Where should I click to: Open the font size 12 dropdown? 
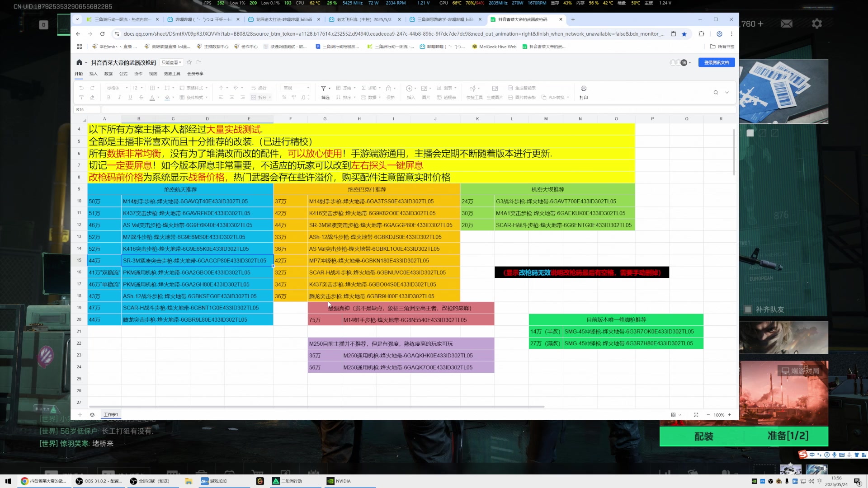point(137,88)
